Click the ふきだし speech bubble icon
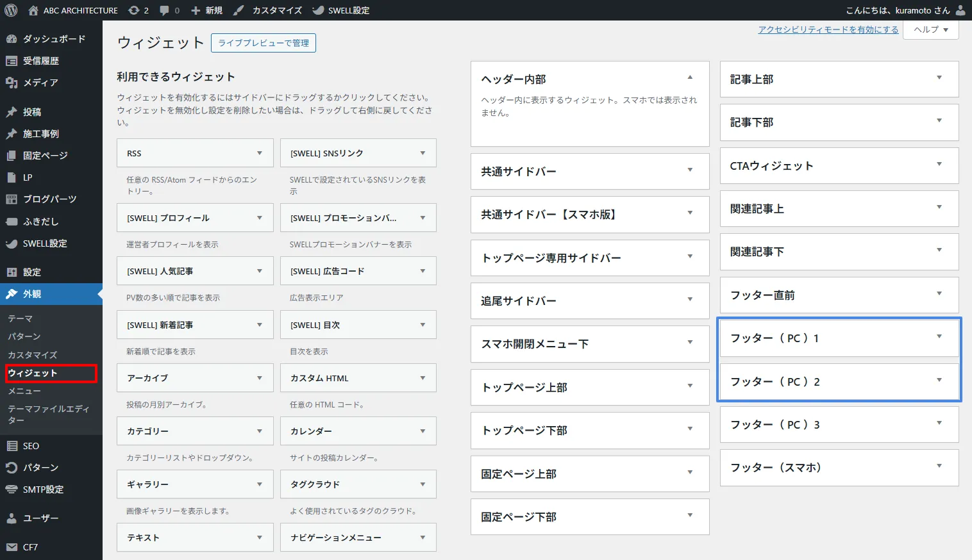Screen dimensions: 972x560 12,222
